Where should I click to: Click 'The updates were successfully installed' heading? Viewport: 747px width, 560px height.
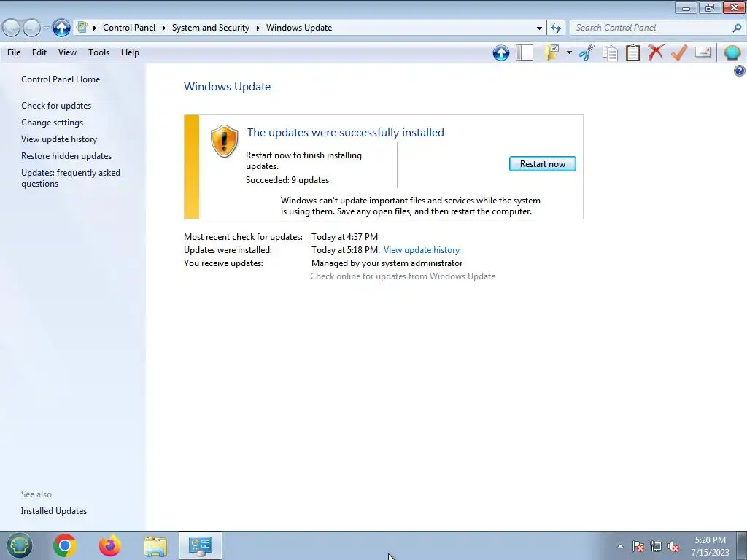point(345,133)
